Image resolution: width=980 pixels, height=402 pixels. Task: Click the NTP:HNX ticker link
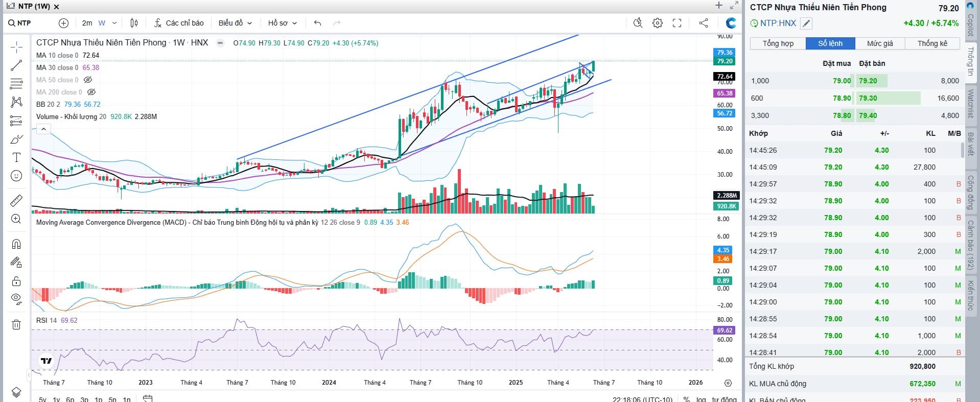(778, 23)
